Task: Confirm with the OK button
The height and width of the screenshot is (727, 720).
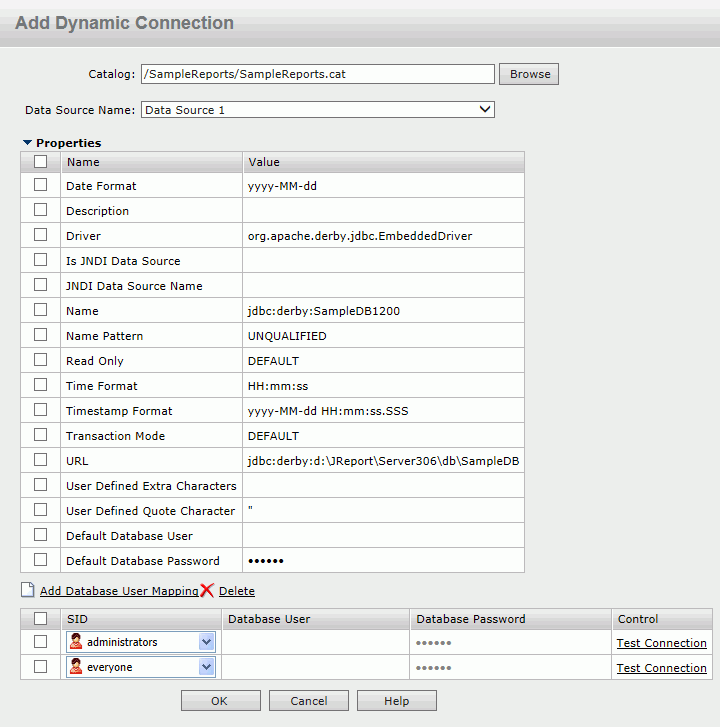Action: click(x=220, y=701)
